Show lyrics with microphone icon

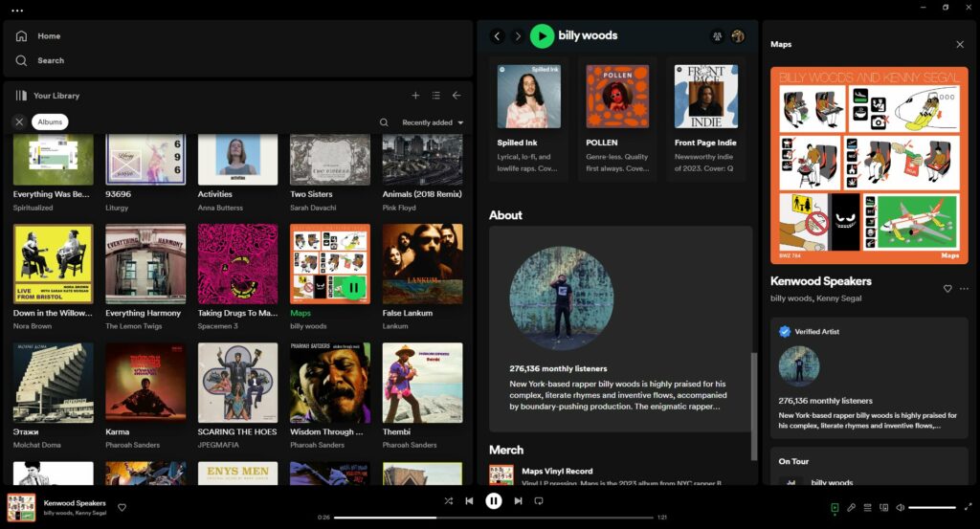(851, 508)
